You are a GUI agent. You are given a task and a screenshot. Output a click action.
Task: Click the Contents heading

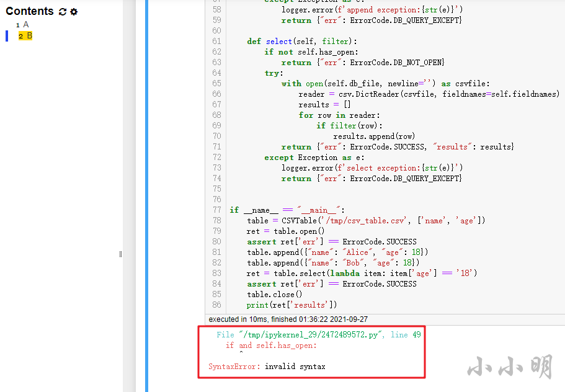[x=30, y=11]
